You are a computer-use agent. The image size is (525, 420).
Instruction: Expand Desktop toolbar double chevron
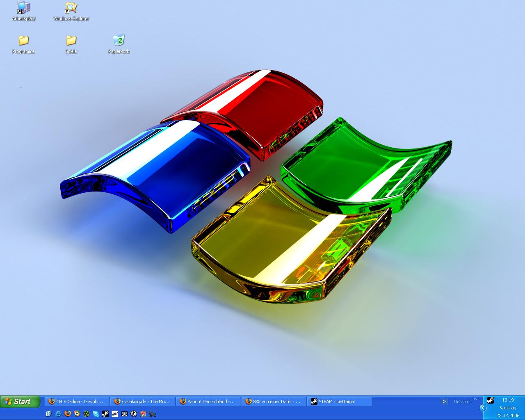pyautogui.click(x=475, y=399)
